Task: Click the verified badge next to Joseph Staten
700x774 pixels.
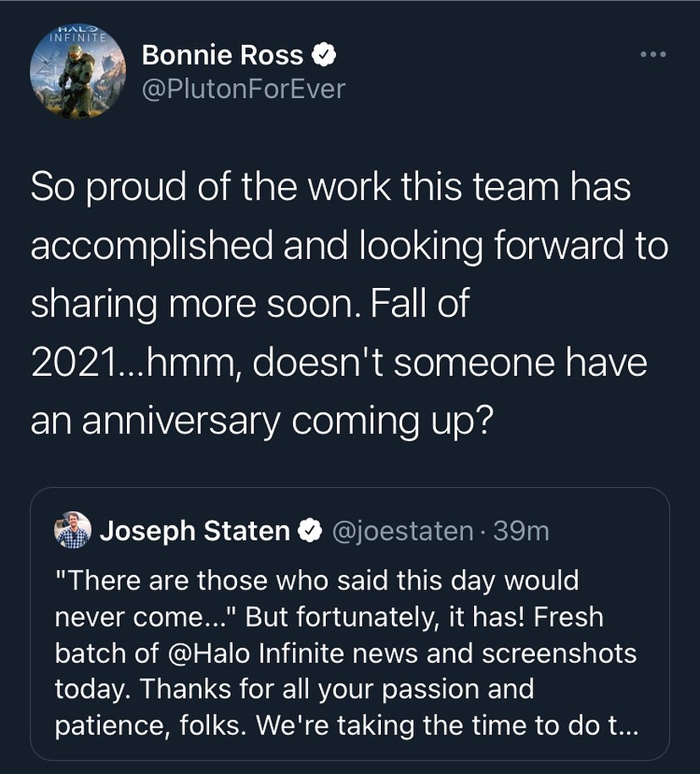Action: click(311, 531)
